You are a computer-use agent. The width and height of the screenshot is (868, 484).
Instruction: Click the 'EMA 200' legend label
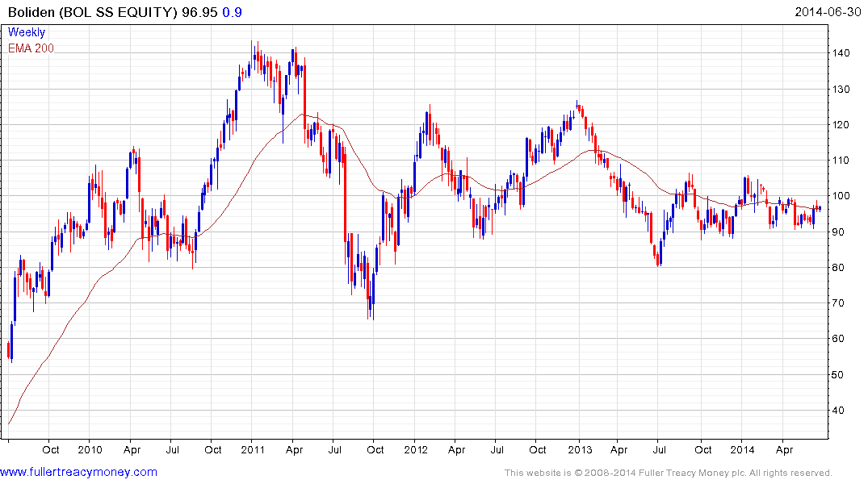(x=31, y=48)
